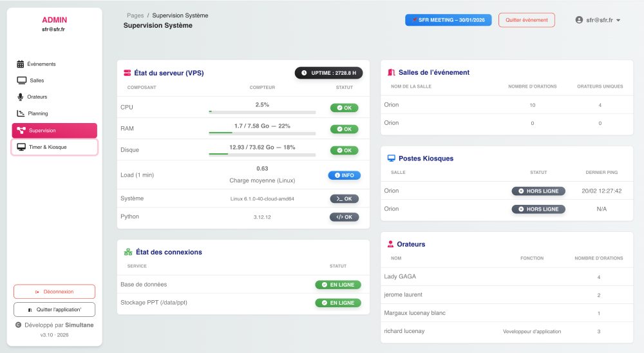Click the jerome laurent speaker name
644x353 pixels.
click(x=403, y=294)
